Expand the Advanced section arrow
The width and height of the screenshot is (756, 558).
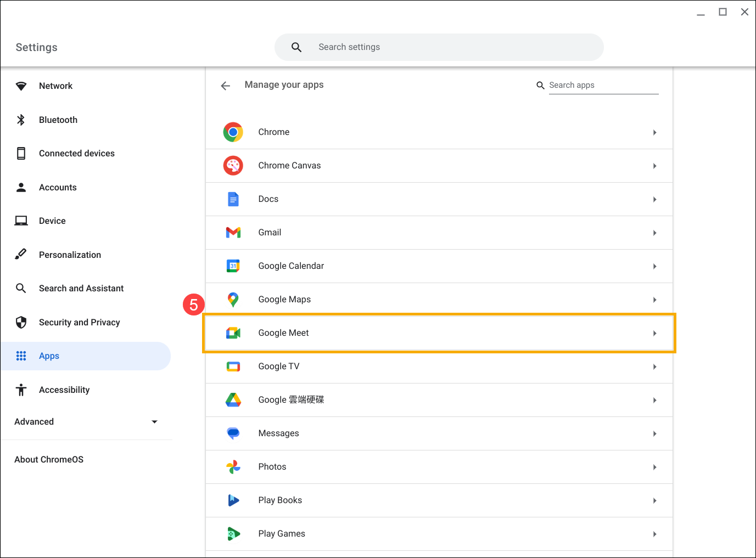(x=155, y=422)
